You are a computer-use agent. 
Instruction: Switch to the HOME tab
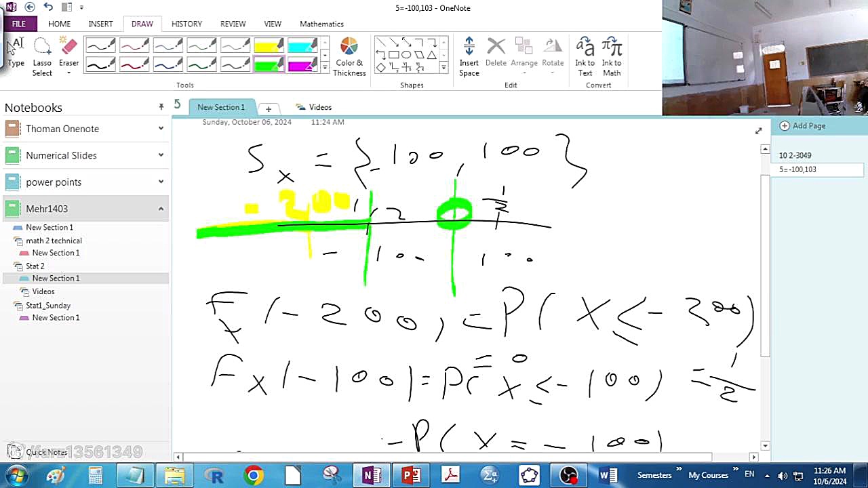(59, 24)
